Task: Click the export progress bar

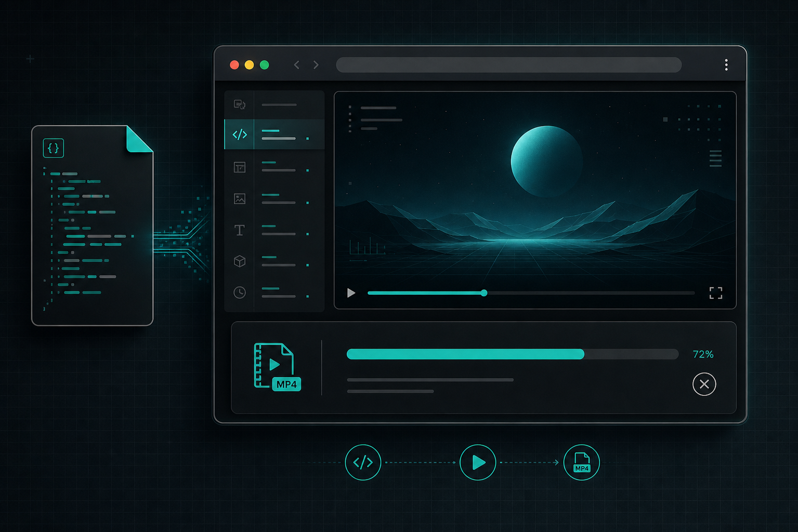Action: point(513,354)
